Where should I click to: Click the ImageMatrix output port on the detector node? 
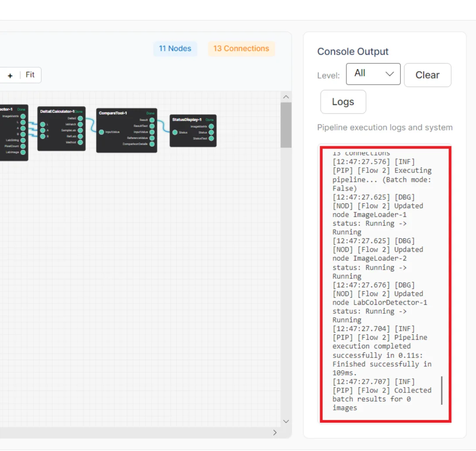(x=23, y=116)
